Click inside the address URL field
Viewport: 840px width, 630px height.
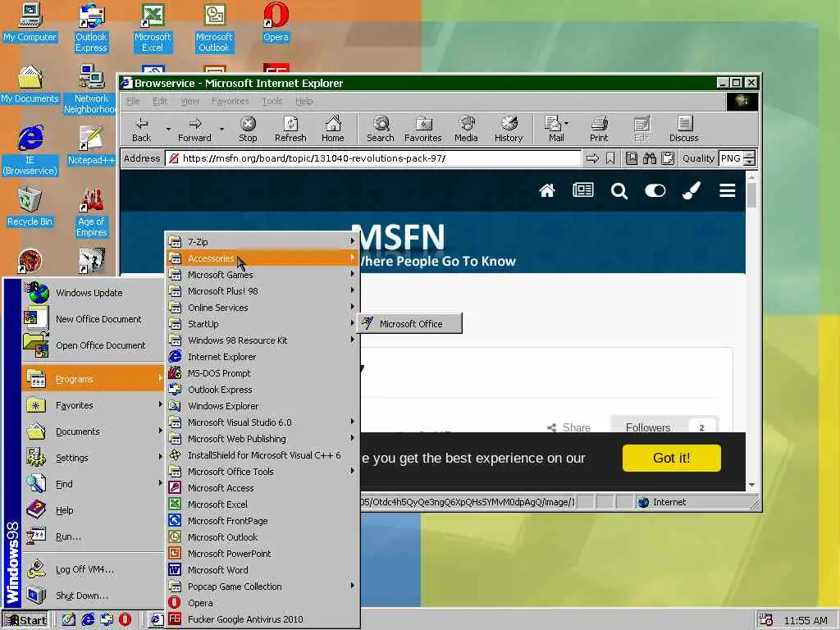point(373,158)
